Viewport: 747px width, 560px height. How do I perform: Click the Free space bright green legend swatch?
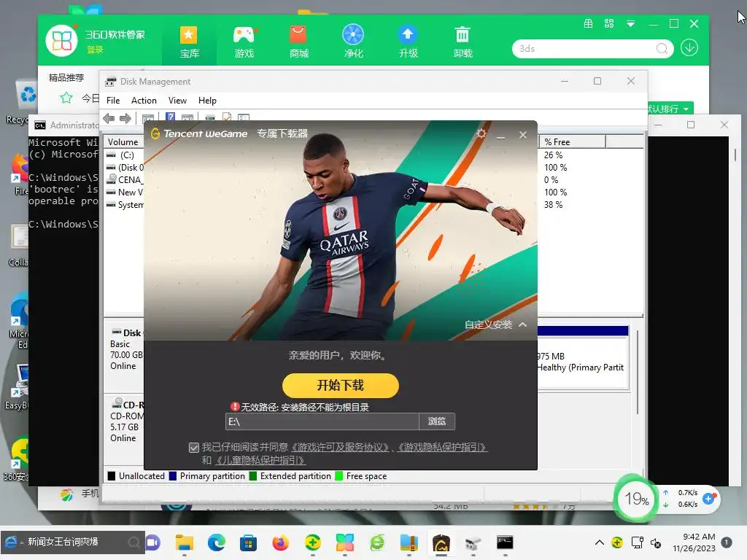(x=339, y=476)
